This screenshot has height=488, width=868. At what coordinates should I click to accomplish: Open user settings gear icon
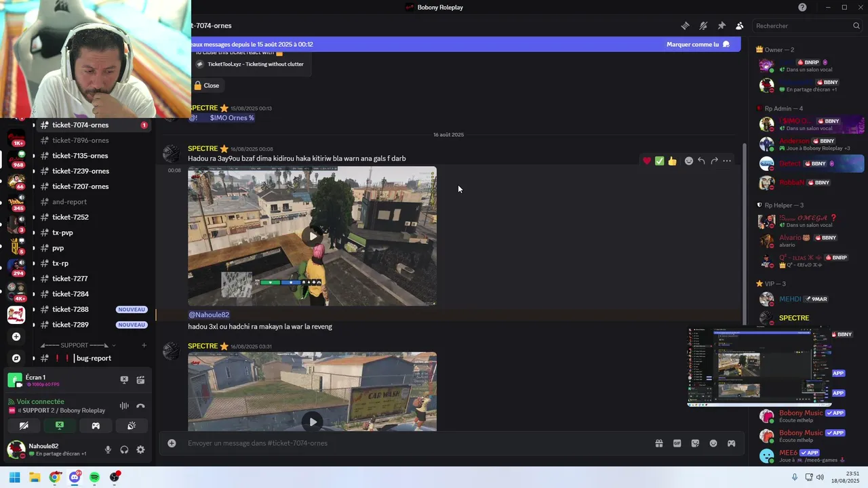pyautogui.click(x=140, y=449)
